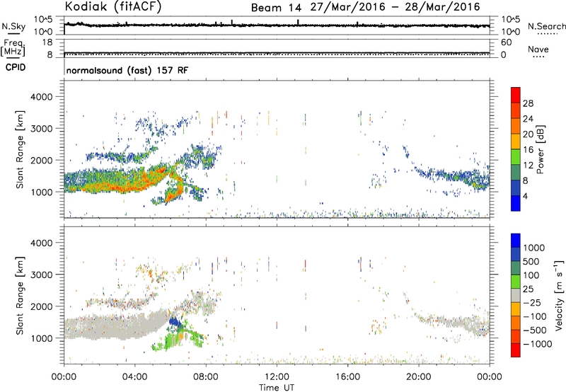Click the blue high-velocity patch near 06:00
Screen dimensions: 566x392
176,323
